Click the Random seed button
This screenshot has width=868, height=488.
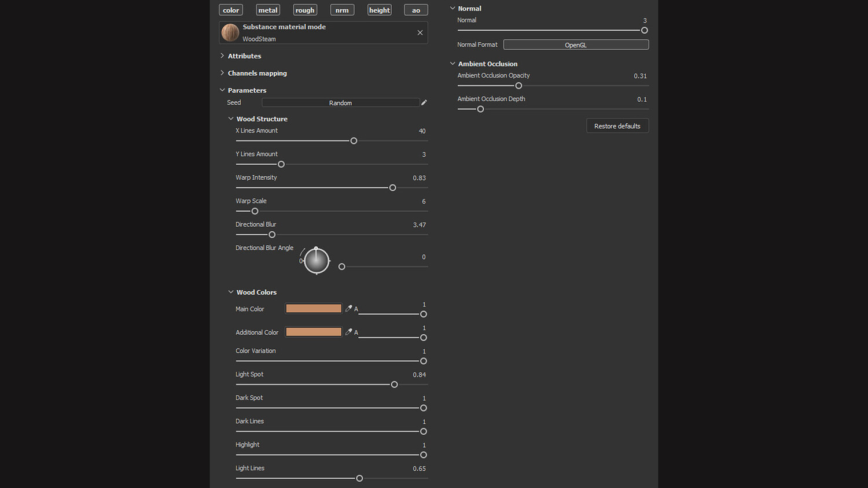pyautogui.click(x=340, y=102)
